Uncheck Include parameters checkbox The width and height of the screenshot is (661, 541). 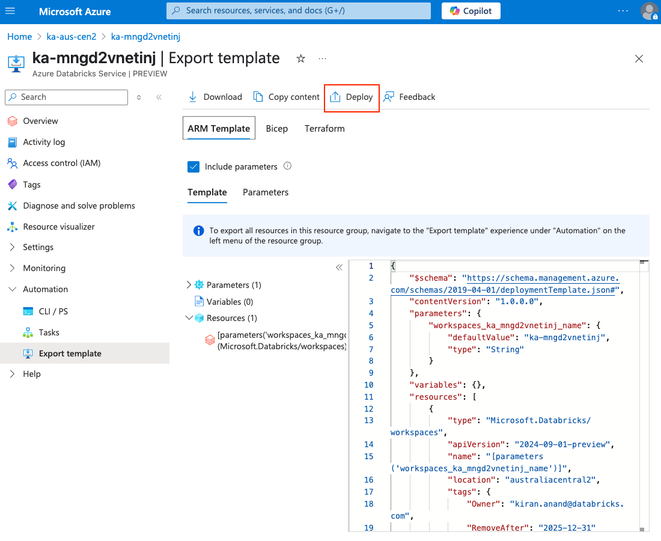(193, 167)
